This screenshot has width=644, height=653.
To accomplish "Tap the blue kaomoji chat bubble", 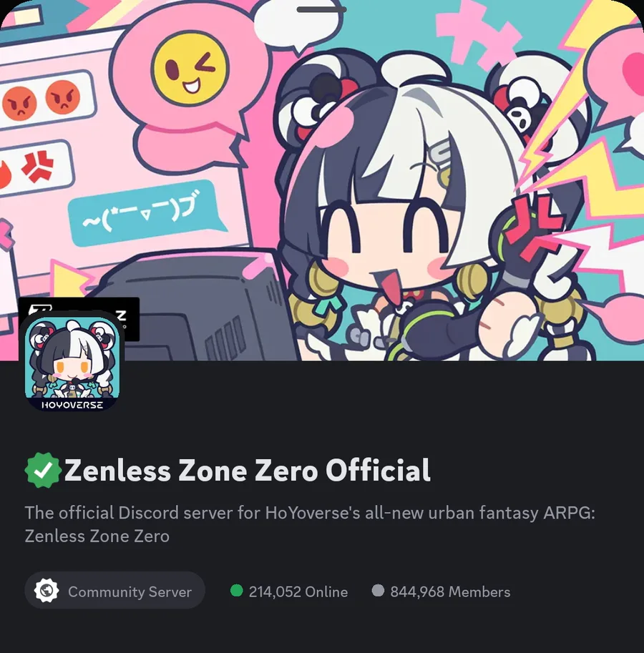I will click(146, 212).
